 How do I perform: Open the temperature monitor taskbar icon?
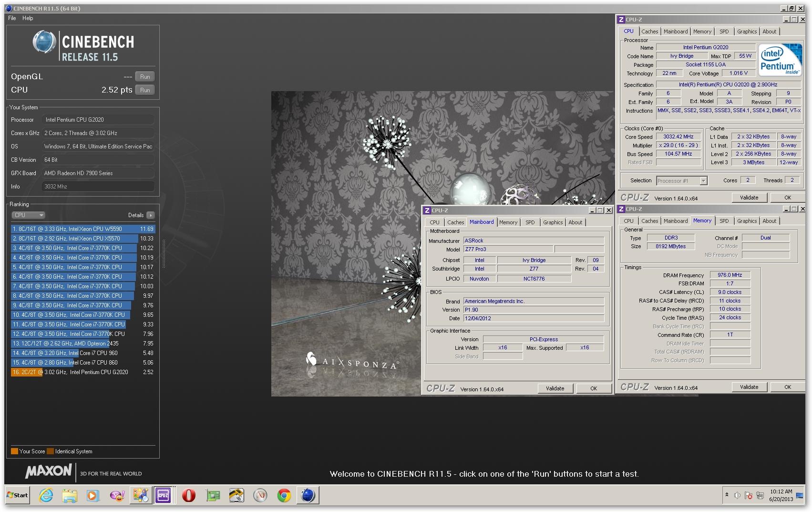click(236, 495)
